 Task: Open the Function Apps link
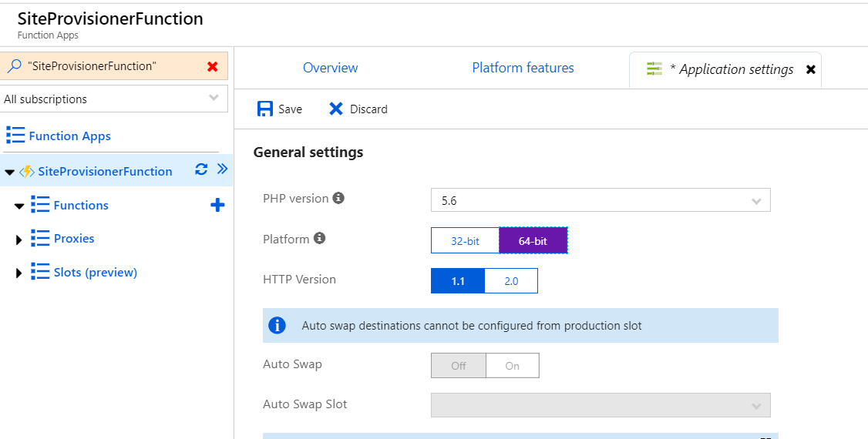pos(69,136)
